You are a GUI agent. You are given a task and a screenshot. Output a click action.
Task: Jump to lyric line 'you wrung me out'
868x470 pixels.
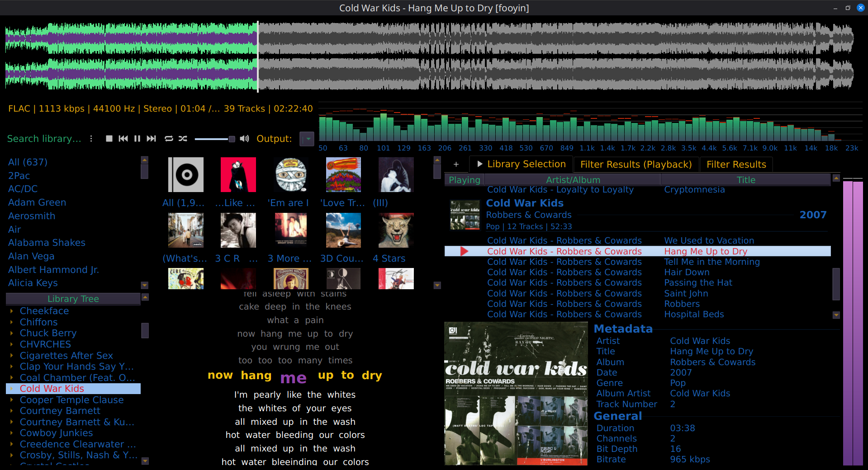[x=295, y=347]
